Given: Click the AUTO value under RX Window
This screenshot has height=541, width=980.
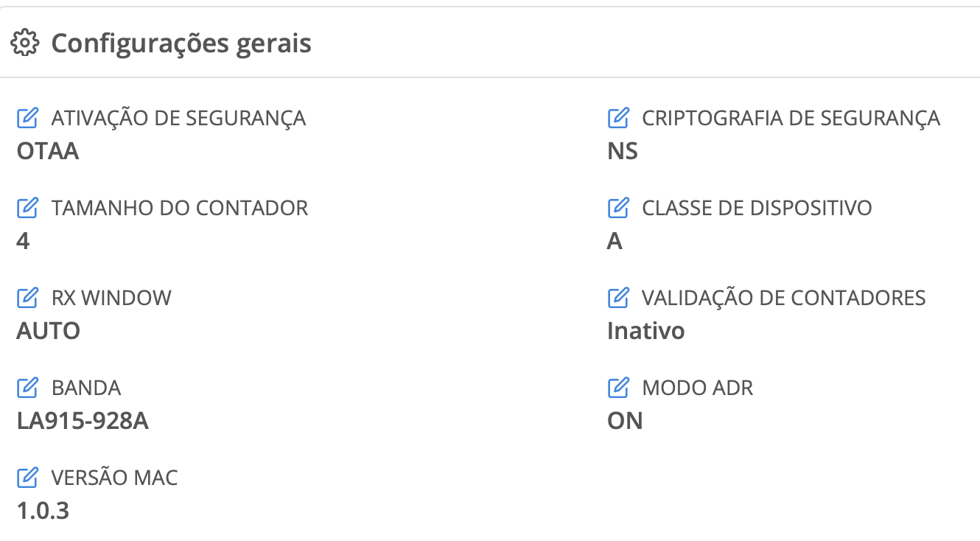Looking at the screenshot, I should point(48,331).
